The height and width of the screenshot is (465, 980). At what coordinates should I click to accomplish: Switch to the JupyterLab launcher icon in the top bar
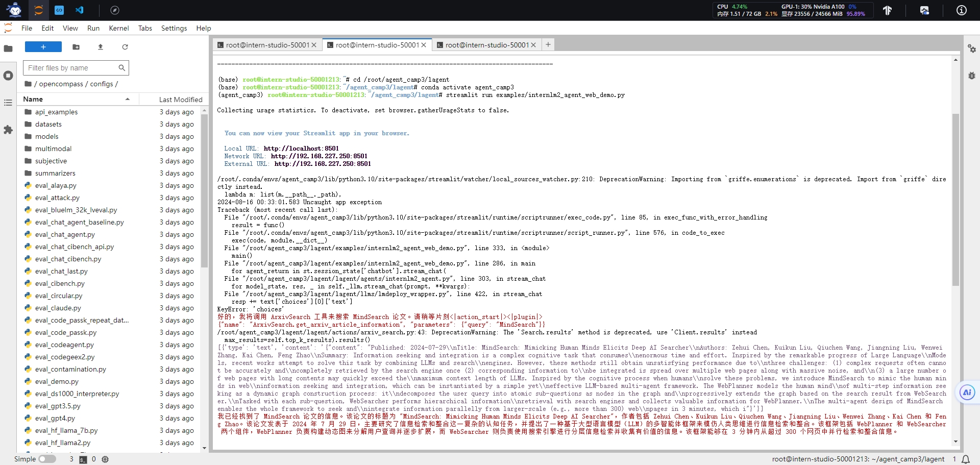click(39, 10)
